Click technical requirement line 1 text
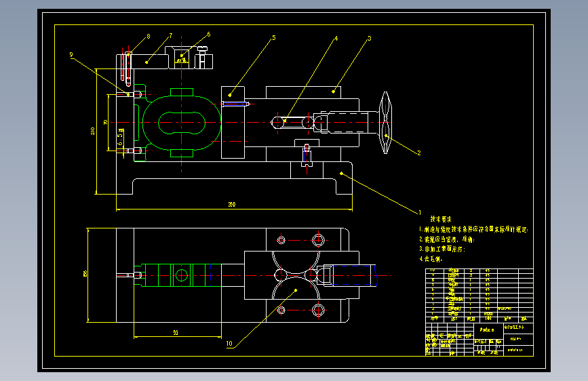Screen dimensions: 588x381 coord(473,230)
